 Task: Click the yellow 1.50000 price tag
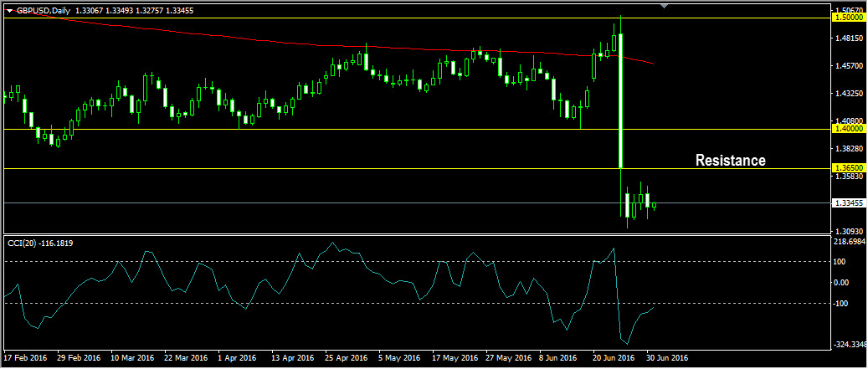pyautogui.click(x=849, y=18)
